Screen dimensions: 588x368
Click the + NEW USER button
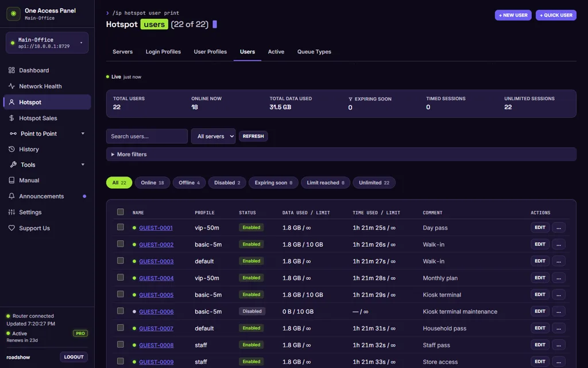point(513,15)
